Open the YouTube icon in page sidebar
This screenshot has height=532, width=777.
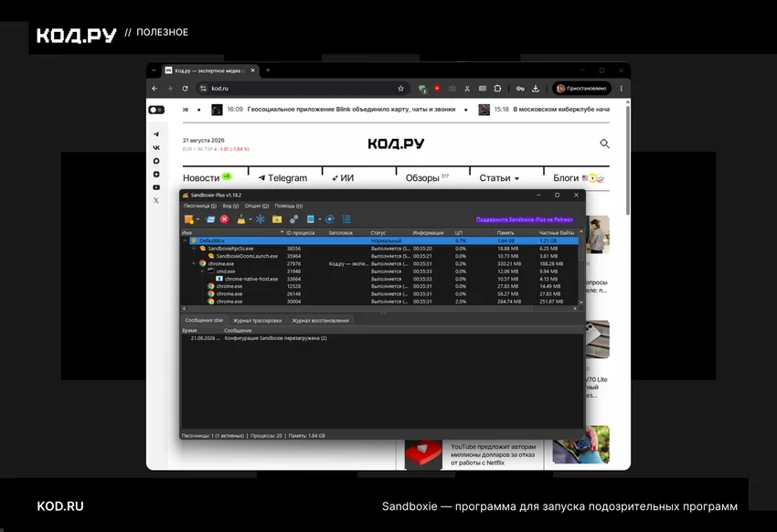156,187
